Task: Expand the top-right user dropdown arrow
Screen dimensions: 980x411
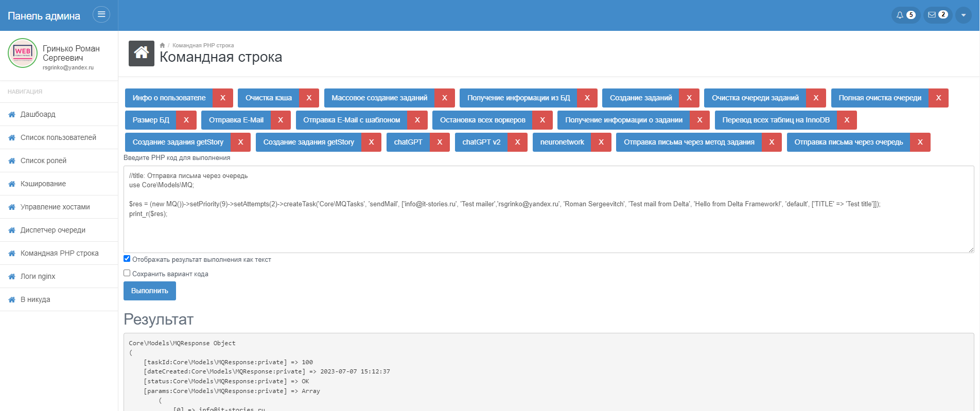Action: pyautogui.click(x=963, y=15)
